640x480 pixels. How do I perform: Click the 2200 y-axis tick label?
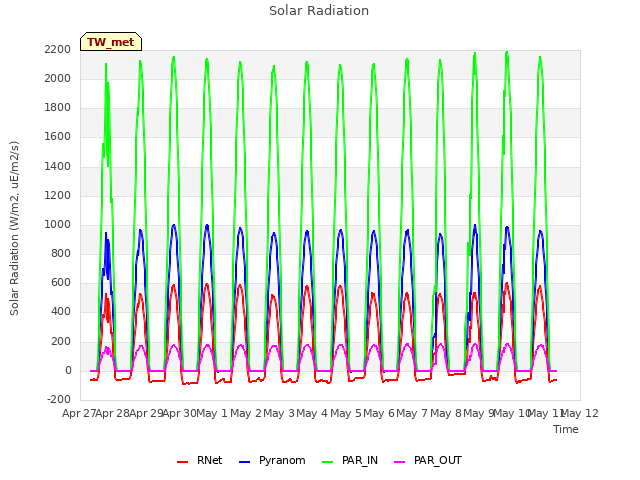click(x=58, y=49)
